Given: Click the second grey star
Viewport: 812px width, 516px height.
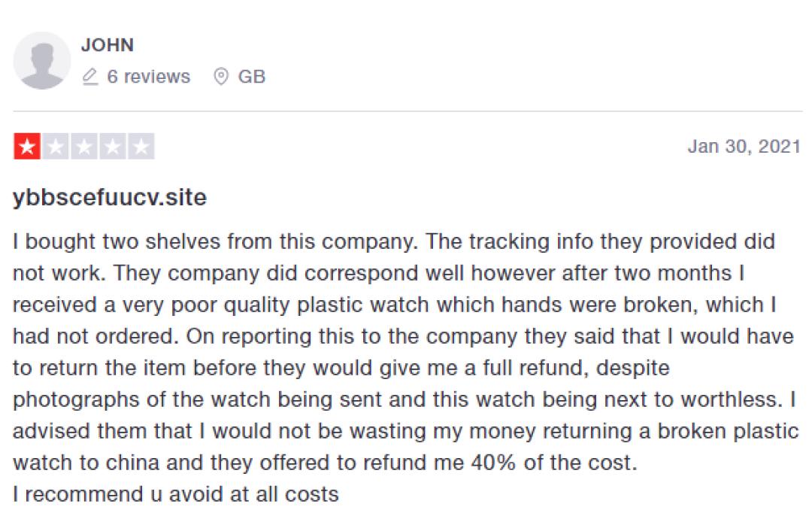Looking at the screenshot, I should point(56,147).
